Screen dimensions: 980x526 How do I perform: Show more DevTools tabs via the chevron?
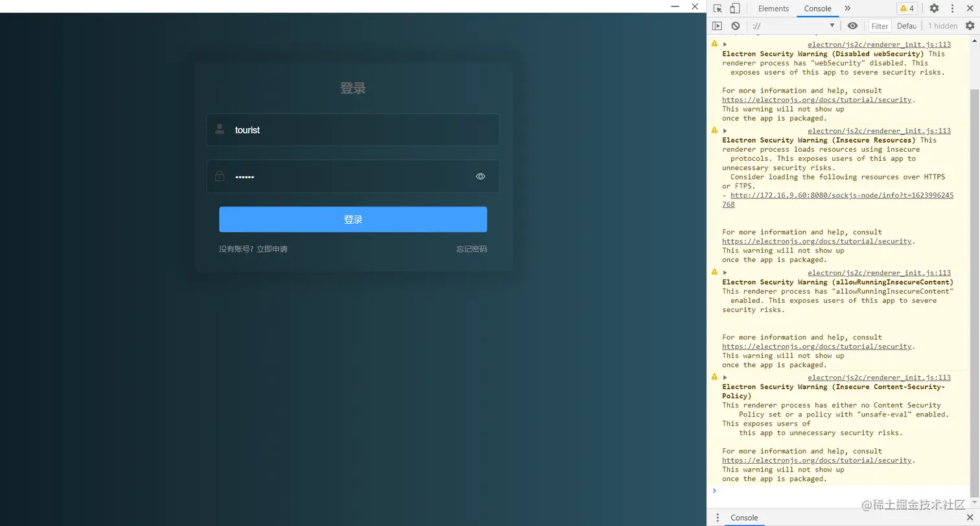point(847,8)
